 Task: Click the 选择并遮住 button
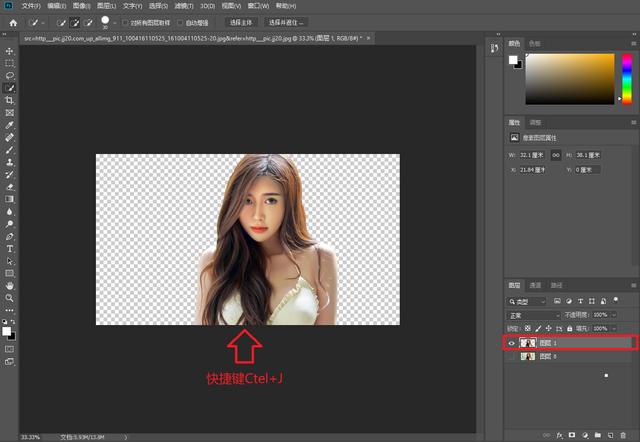point(287,21)
